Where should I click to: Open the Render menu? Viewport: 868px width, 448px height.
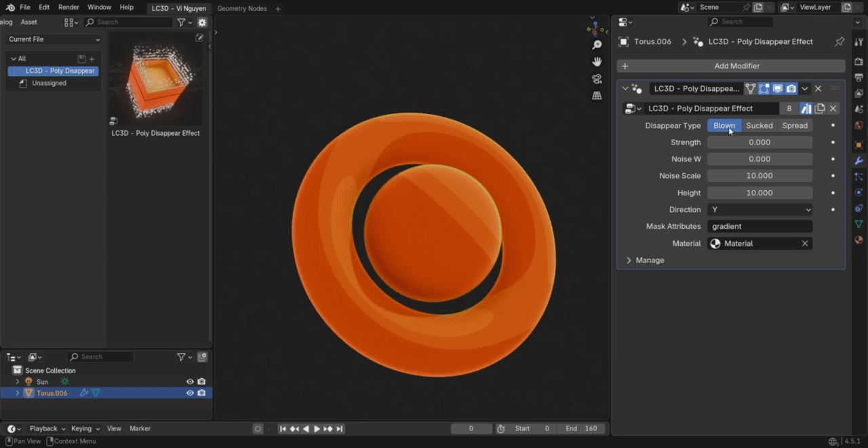68,7
